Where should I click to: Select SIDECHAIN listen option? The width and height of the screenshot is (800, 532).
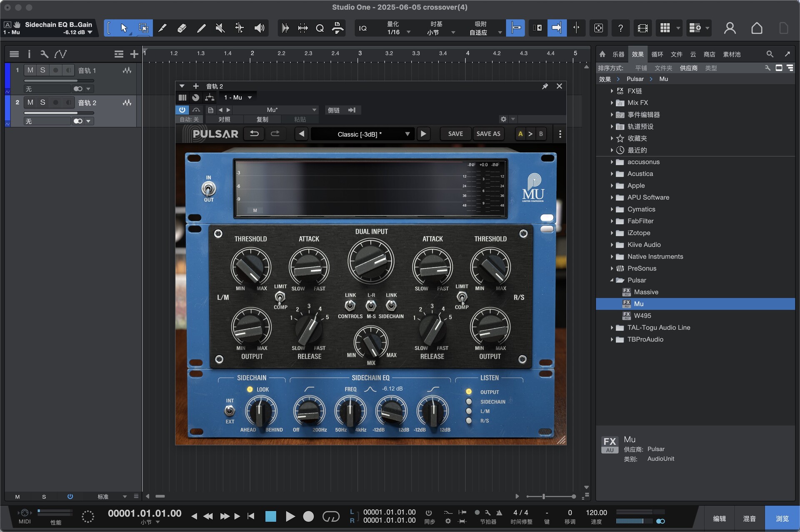tap(469, 401)
